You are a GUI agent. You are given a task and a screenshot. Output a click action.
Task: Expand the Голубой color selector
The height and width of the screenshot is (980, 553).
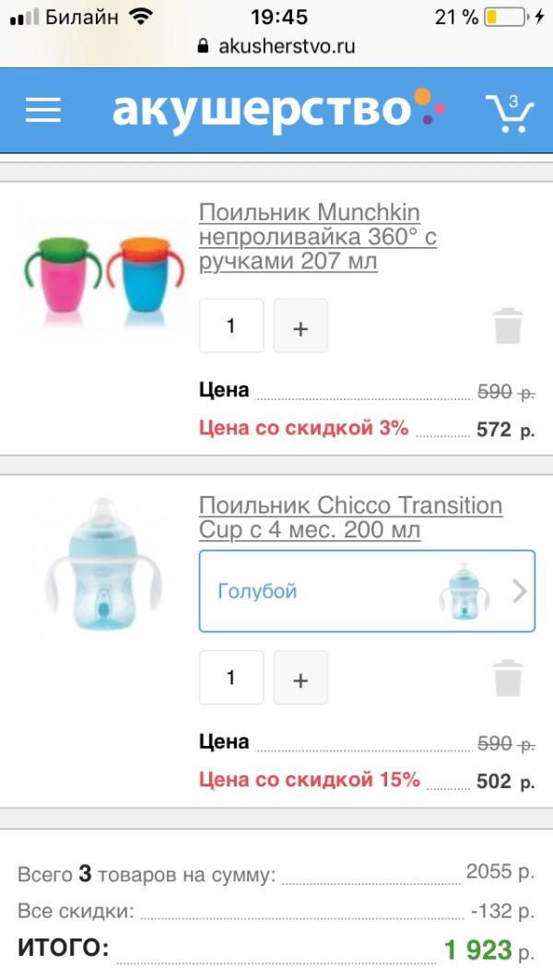pos(350,591)
